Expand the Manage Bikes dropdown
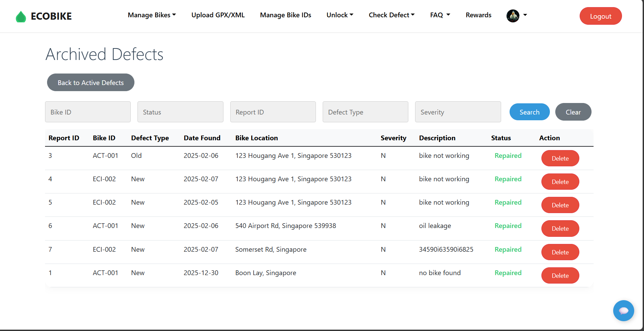Screen dimensions: 644x331 (x=152, y=15)
